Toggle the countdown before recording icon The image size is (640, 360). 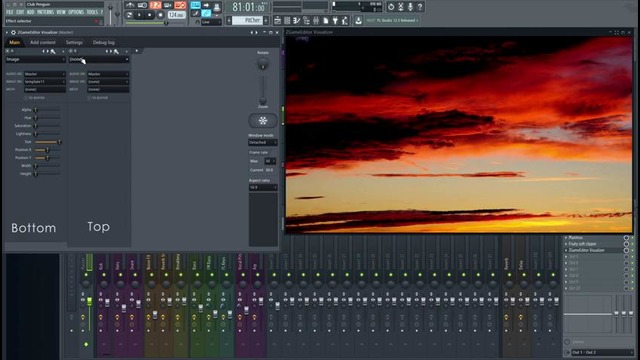click(x=155, y=5)
